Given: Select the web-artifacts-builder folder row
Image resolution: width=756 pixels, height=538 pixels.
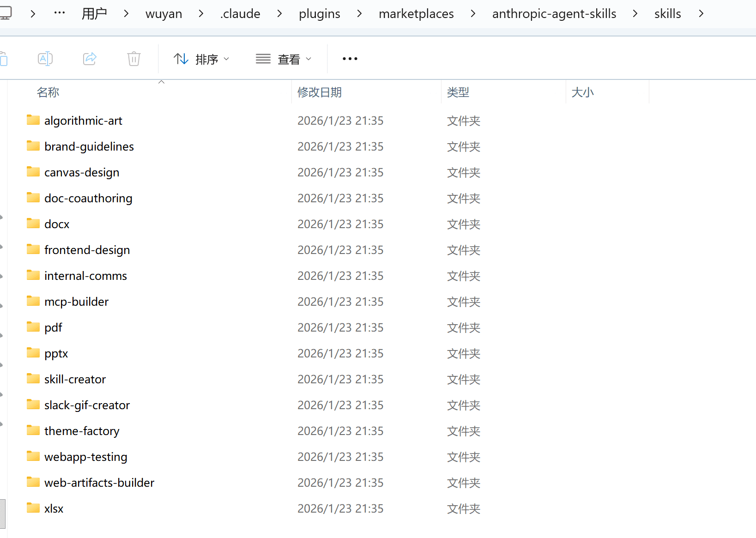Looking at the screenshot, I should [x=99, y=483].
